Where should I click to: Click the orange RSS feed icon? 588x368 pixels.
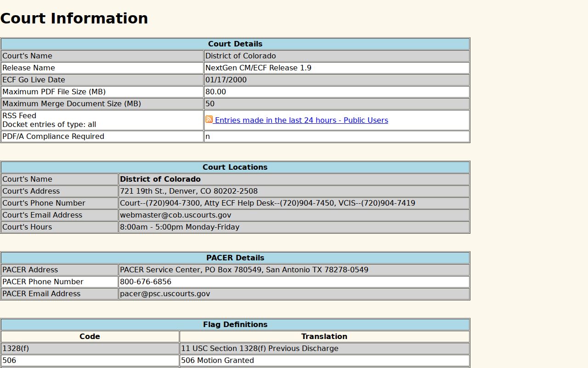pyautogui.click(x=209, y=120)
